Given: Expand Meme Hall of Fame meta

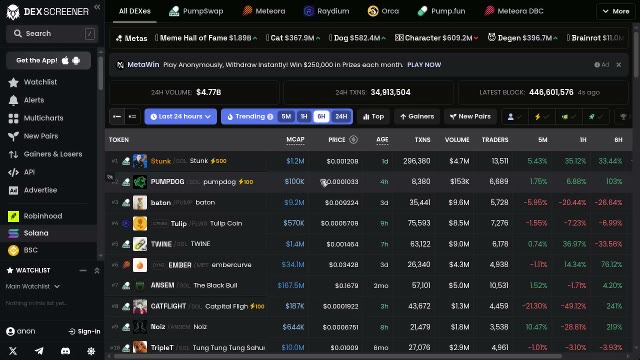Looking at the screenshot, I should pos(206,38).
